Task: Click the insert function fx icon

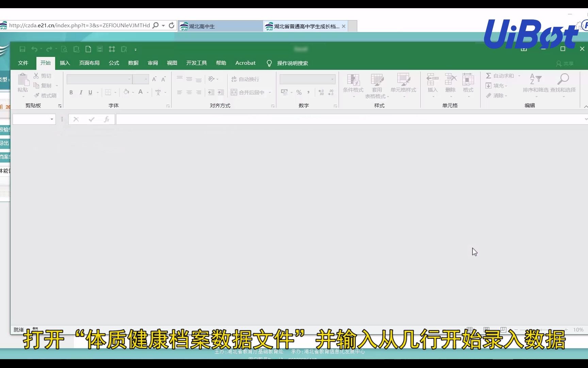Action: pos(107,119)
